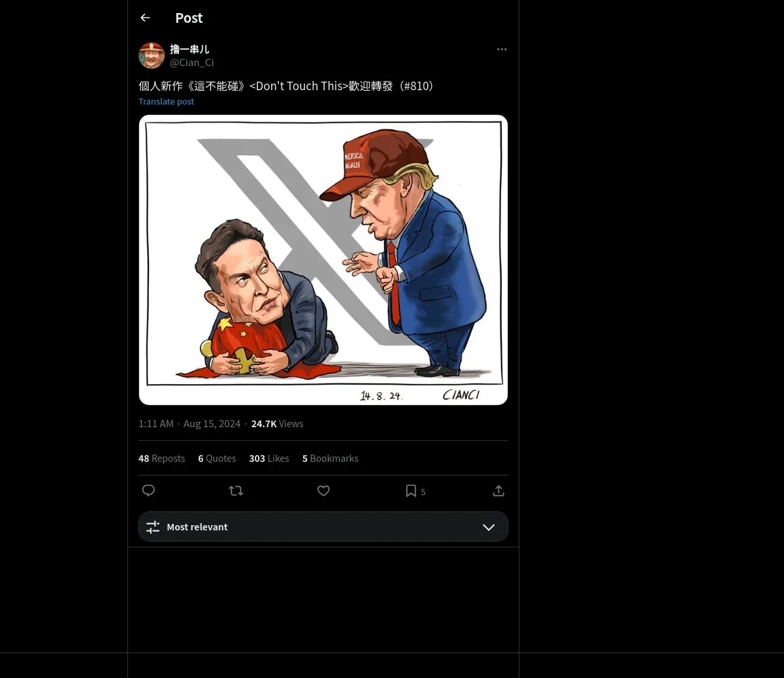
Task: View the 303 Likes list
Action: click(x=269, y=459)
